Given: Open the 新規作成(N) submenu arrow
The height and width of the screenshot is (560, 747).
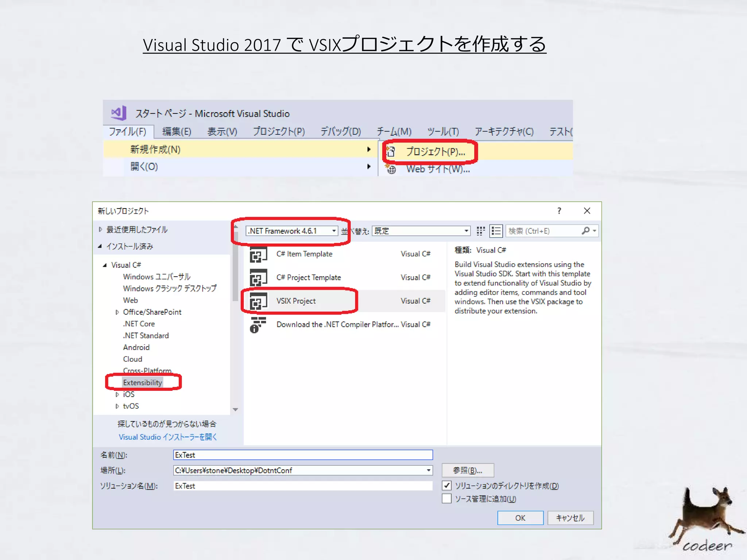Looking at the screenshot, I should point(369,149).
